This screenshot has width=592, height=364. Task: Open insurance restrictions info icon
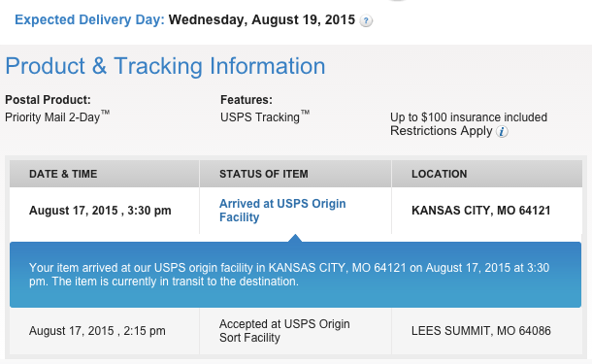(x=502, y=131)
